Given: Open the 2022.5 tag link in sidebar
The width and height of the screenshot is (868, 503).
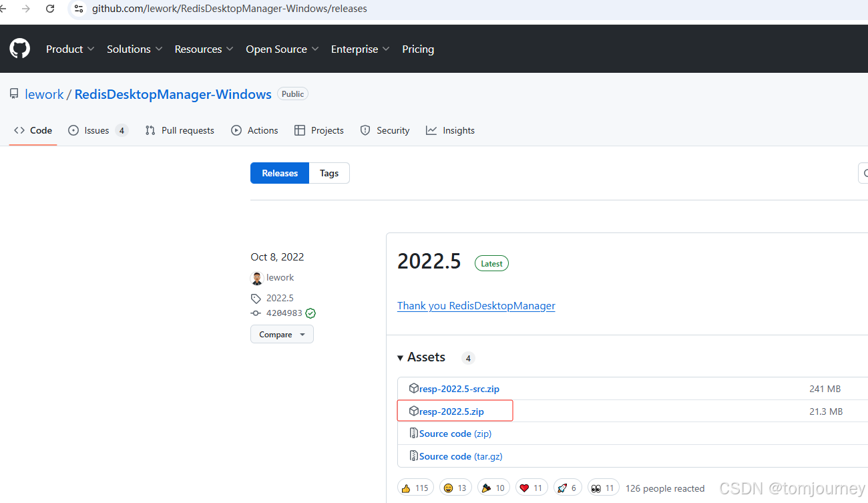Looking at the screenshot, I should coord(280,298).
